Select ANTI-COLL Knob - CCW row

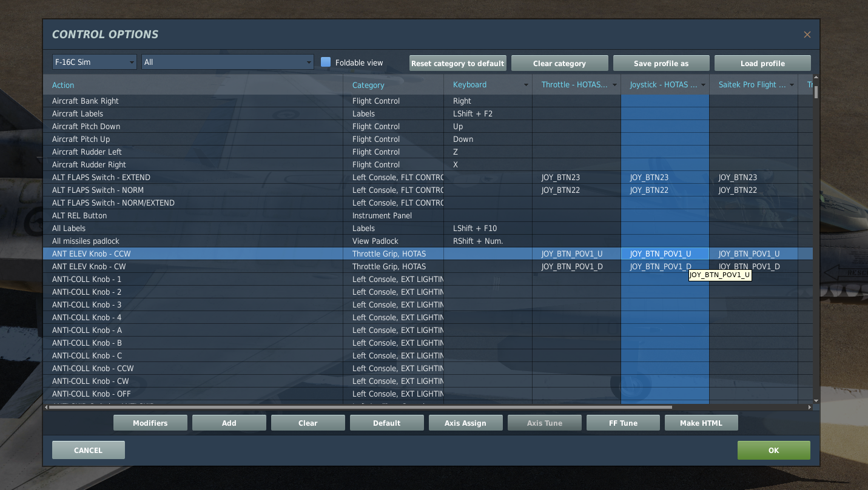[x=428, y=368]
